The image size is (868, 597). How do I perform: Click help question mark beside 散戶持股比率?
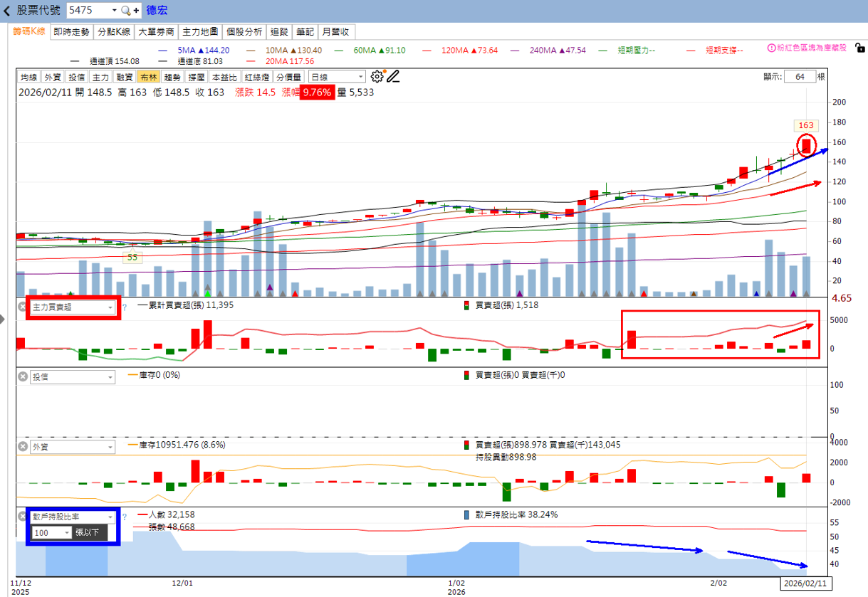pyautogui.click(x=125, y=517)
